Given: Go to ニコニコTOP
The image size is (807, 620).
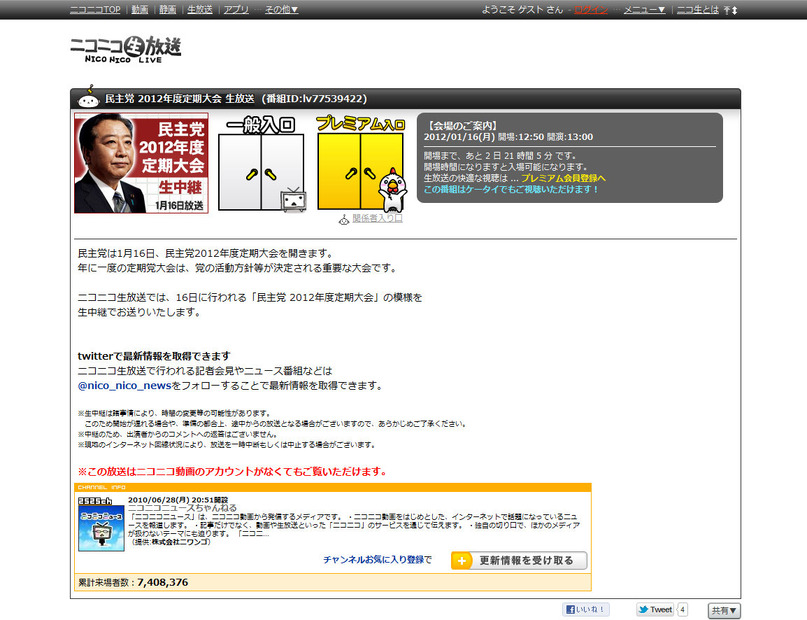Looking at the screenshot, I should click(95, 10).
